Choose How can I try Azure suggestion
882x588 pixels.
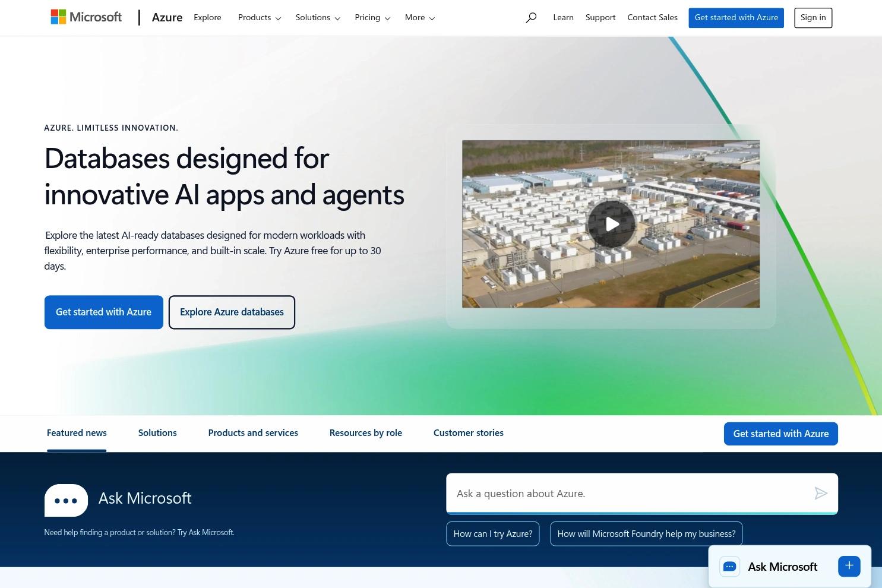[493, 534]
